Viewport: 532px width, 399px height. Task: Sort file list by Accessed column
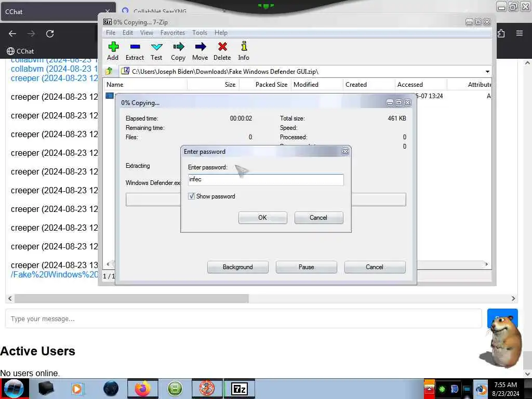421,85
